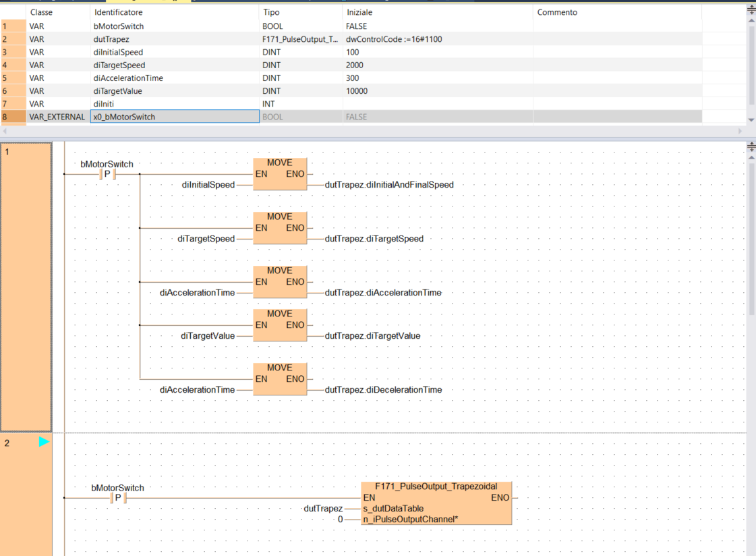Image resolution: width=756 pixels, height=556 pixels.
Task: Click the Classe column header
Action: [41, 12]
